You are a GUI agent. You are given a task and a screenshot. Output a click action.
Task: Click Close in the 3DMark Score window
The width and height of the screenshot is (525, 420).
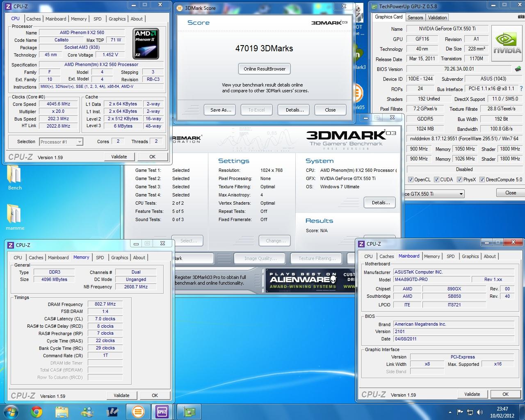pyautogui.click(x=330, y=110)
